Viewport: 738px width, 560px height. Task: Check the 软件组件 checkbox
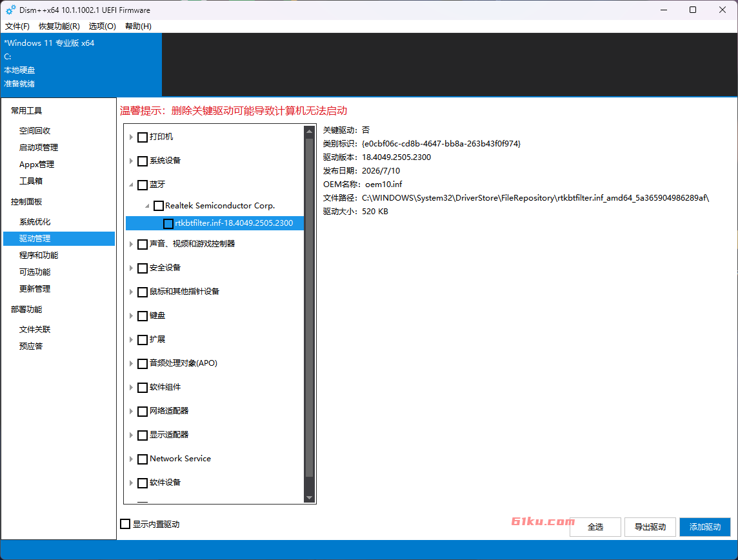click(x=143, y=388)
